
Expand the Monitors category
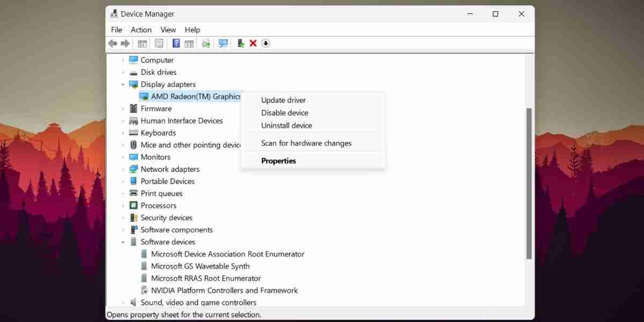[122, 157]
